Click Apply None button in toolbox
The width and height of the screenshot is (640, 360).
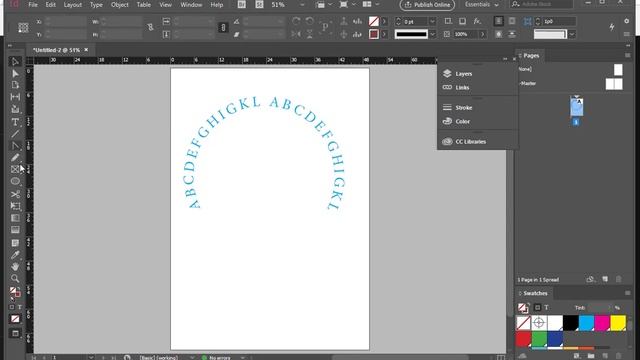pos(15,319)
